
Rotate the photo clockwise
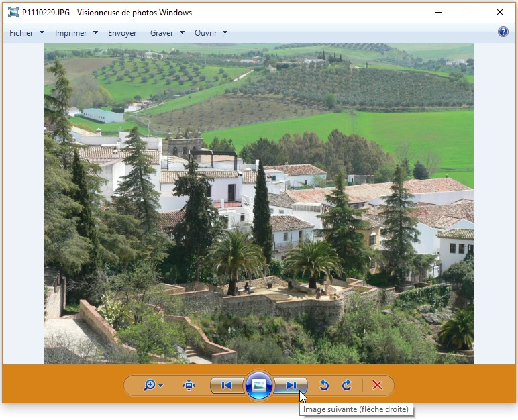pos(346,385)
